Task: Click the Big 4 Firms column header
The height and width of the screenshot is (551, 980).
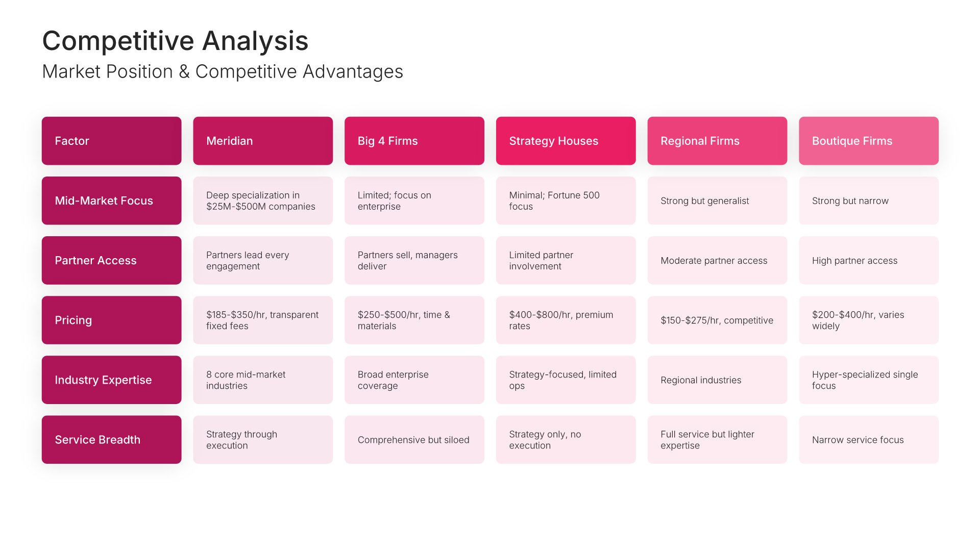Action: [x=414, y=141]
